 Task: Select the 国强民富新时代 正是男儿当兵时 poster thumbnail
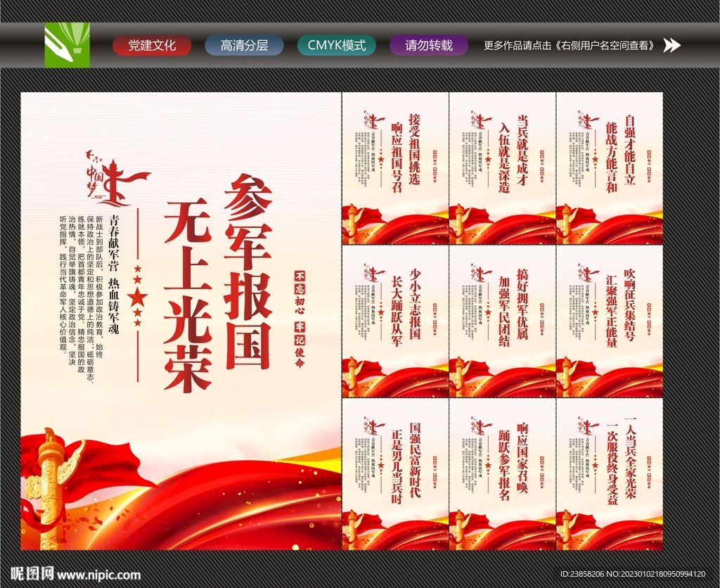395,475
